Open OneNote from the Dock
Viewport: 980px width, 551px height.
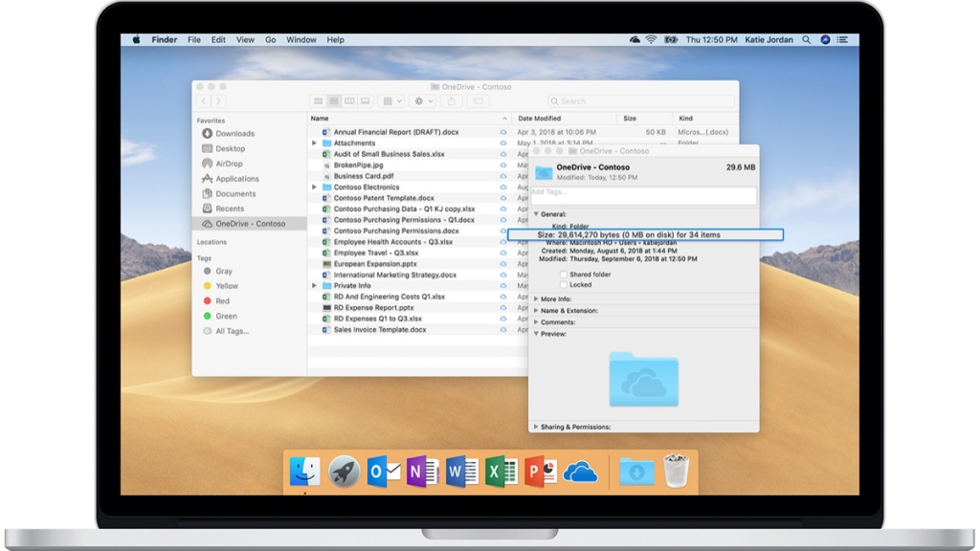[x=422, y=471]
